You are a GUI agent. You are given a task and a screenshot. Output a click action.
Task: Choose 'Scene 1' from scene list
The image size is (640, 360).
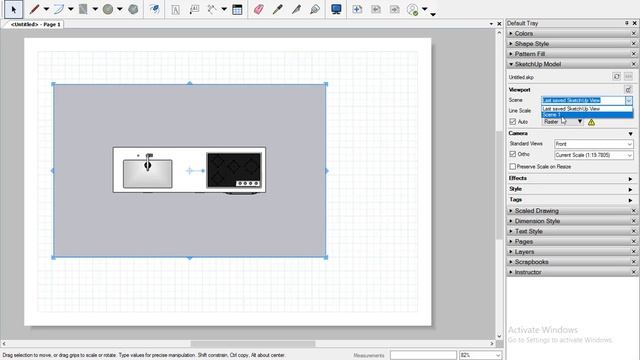click(587, 115)
